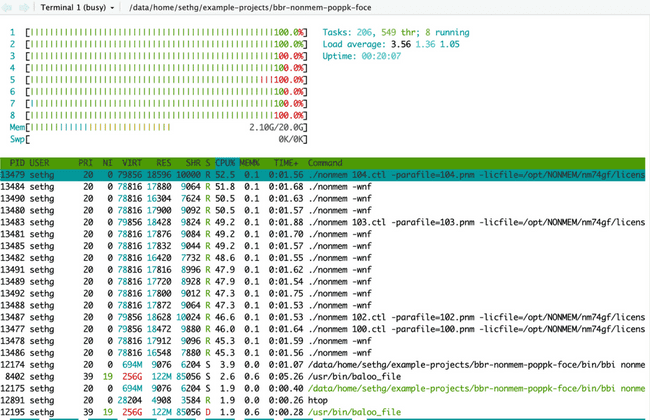Click the next terminal forward arrow

click(24, 7)
